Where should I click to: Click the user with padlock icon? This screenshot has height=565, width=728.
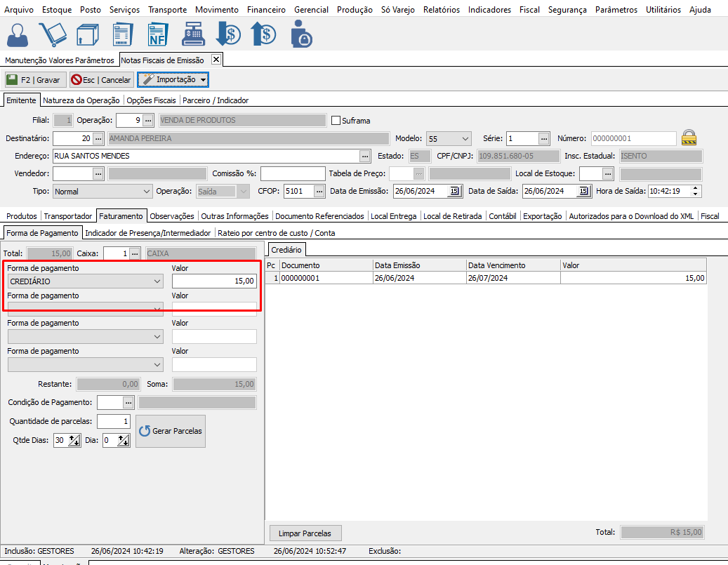coord(300,34)
